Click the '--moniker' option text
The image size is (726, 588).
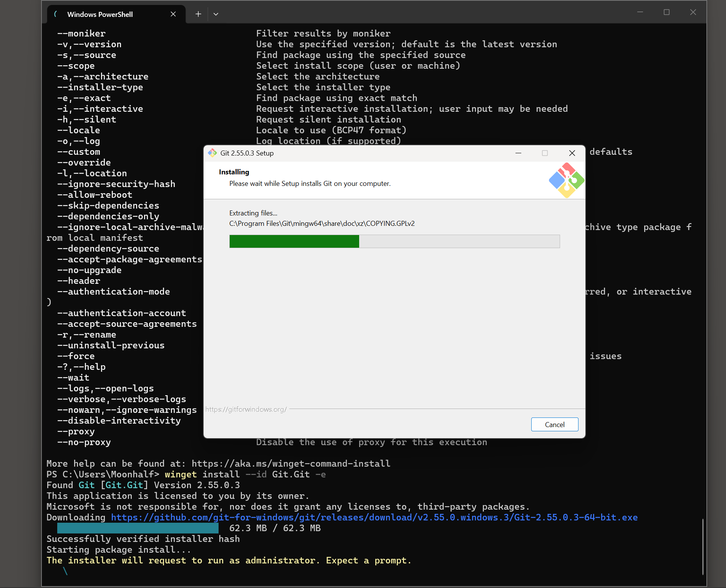point(81,33)
